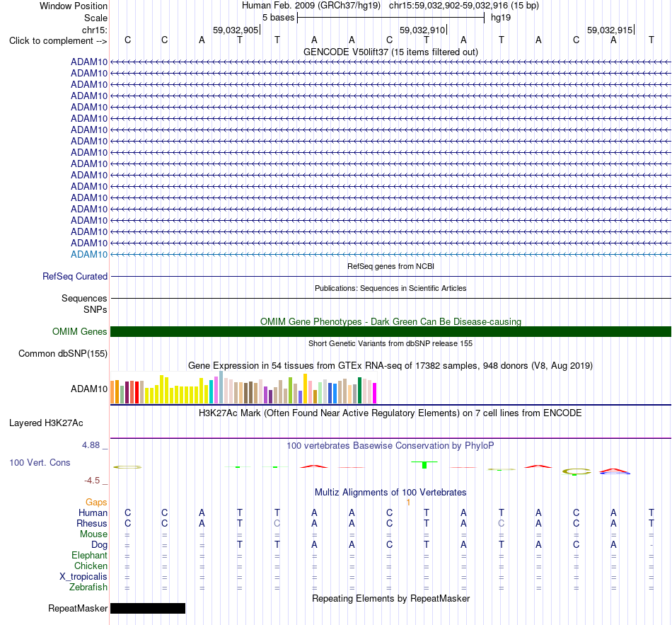Click the 'Chicken' alignment row label
Viewport: 672px width, 625px height.
[x=91, y=566]
